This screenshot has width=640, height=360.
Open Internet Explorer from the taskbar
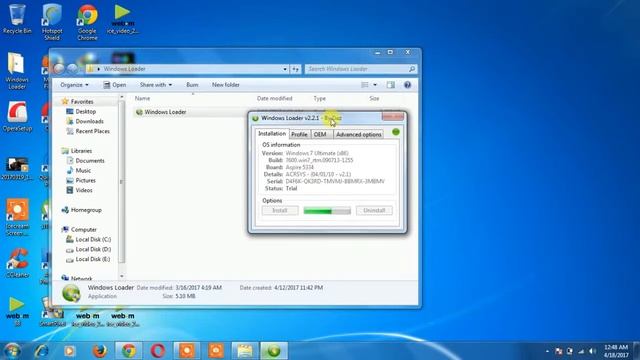(41, 351)
